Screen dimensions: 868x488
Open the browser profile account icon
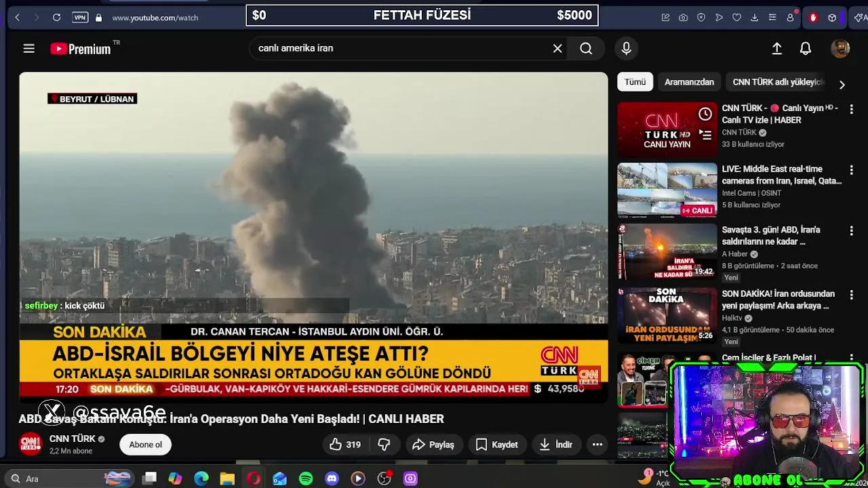pyautogui.click(x=790, y=18)
